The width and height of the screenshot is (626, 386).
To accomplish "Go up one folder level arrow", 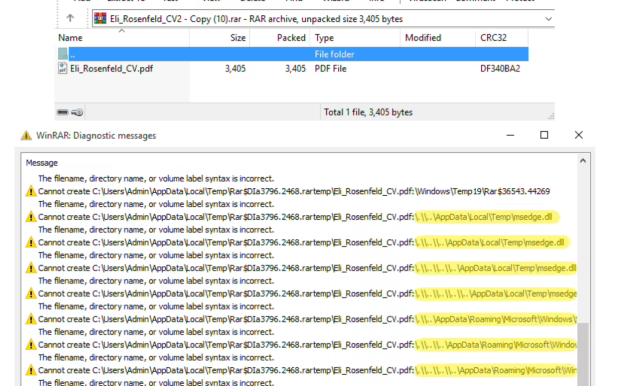I will click(70, 18).
